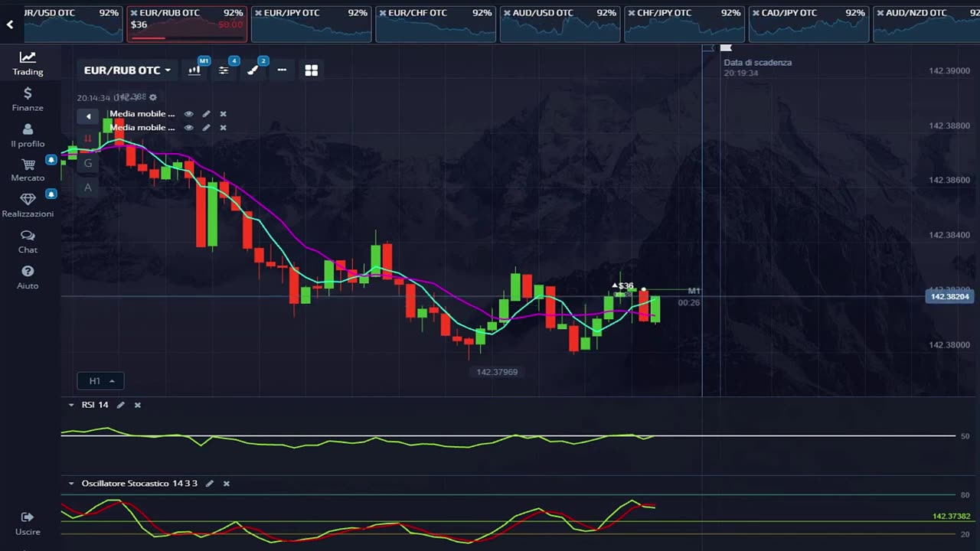Open chart type and timeframe settings

pyautogui.click(x=195, y=70)
